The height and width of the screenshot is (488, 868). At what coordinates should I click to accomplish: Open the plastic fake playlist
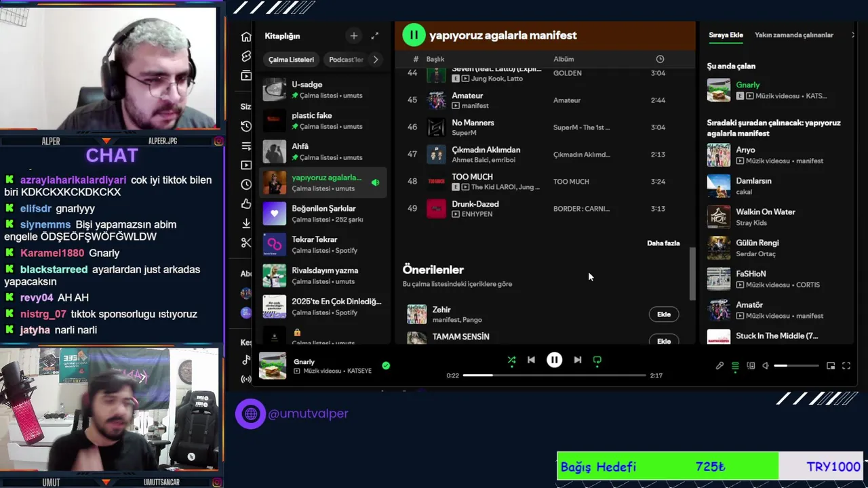pyautogui.click(x=323, y=121)
